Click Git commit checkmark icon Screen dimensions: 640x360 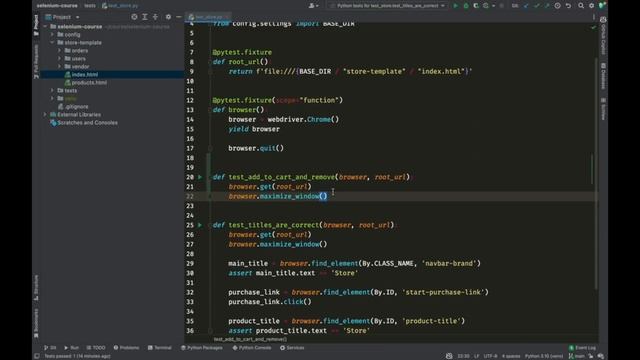(536, 6)
